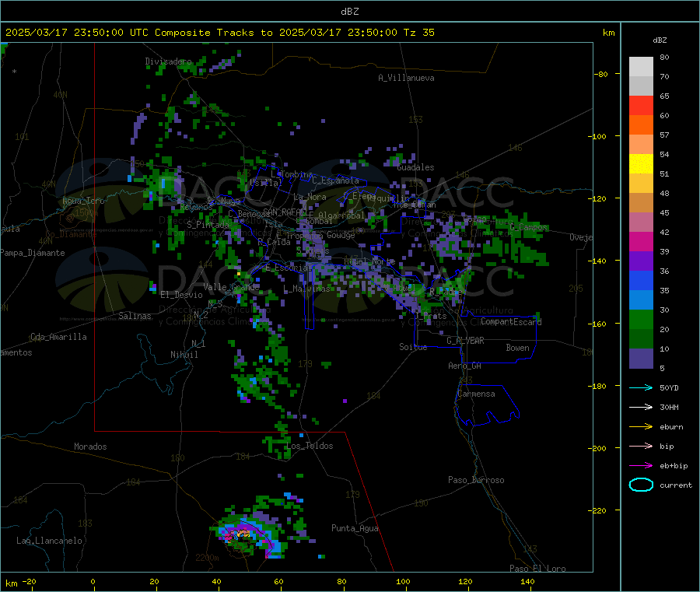This screenshot has height=592, width=700.
Task: Select the purple 36-39 dBZ swatch
Action: (641, 261)
